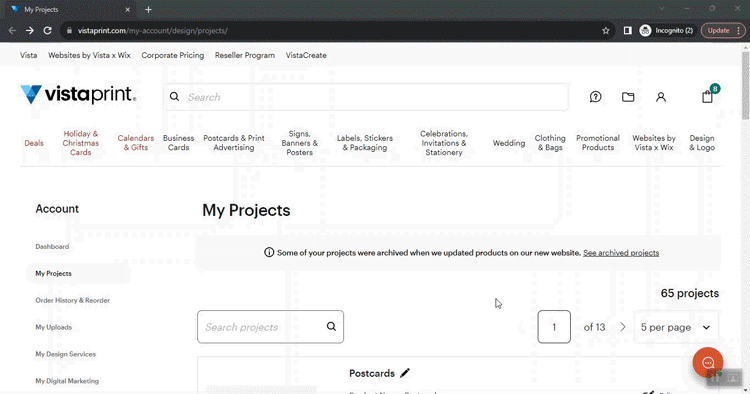The height and width of the screenshot is (394, 750).
Task: Click the Postcards project title
Action: pyautogui.click(x=372, y=373)
